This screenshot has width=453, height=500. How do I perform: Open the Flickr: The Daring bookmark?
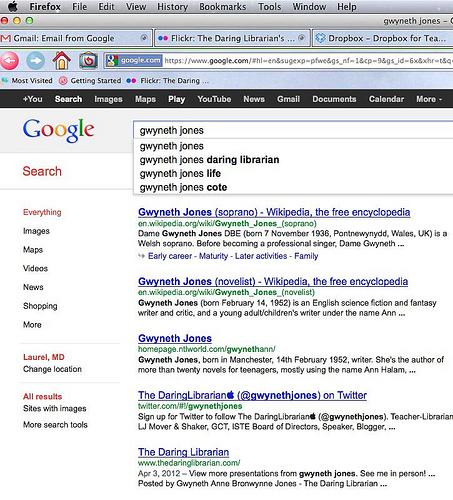coord(168,81)
